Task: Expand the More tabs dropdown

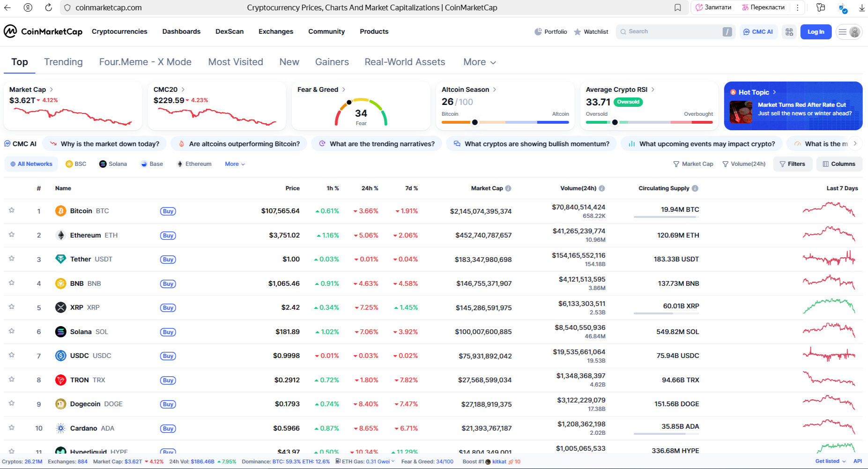Action: coord(479,62)
